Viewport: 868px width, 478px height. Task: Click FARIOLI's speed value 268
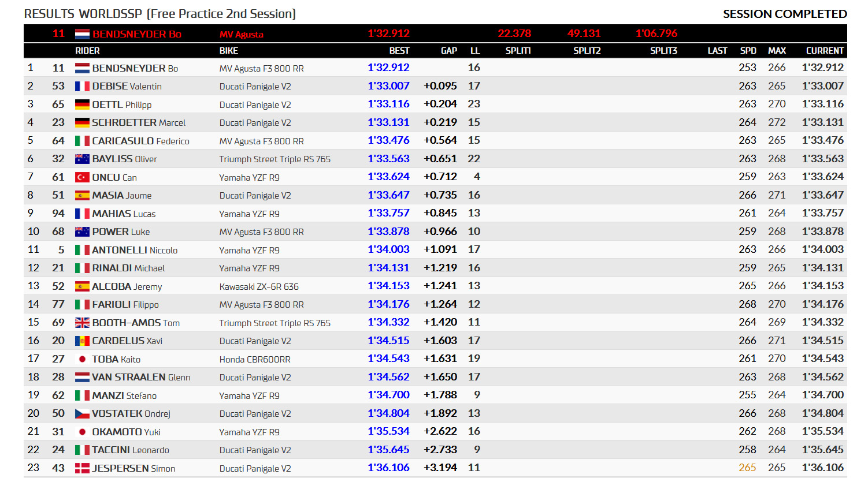(747, 304)
